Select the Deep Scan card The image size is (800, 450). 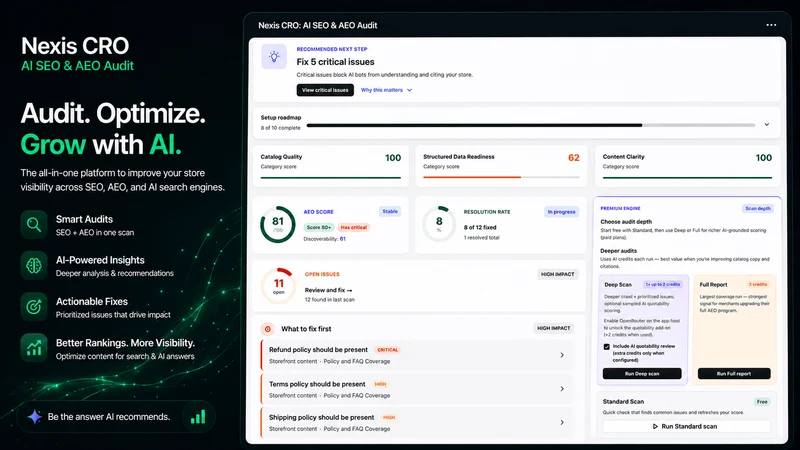point(642,330)
